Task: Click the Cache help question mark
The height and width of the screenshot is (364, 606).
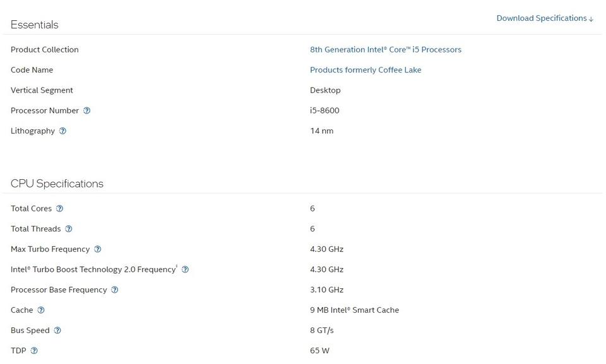Action: [x=41, y=310]
